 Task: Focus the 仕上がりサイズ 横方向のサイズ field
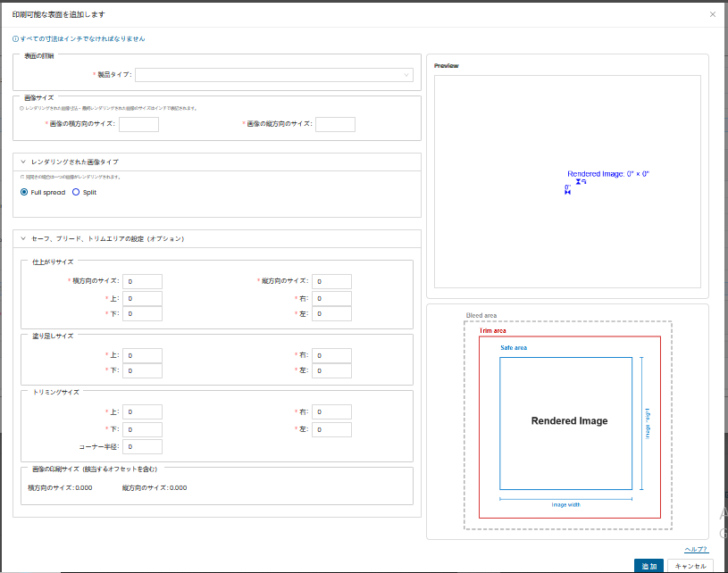143,282
